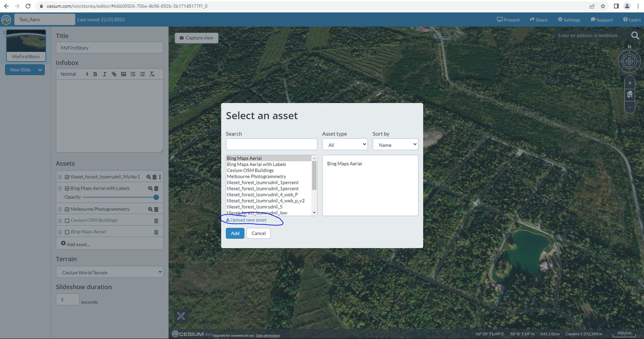
Task: Enable Bing Maps Aerial asset checkbox
Action: tap(67, 232)
